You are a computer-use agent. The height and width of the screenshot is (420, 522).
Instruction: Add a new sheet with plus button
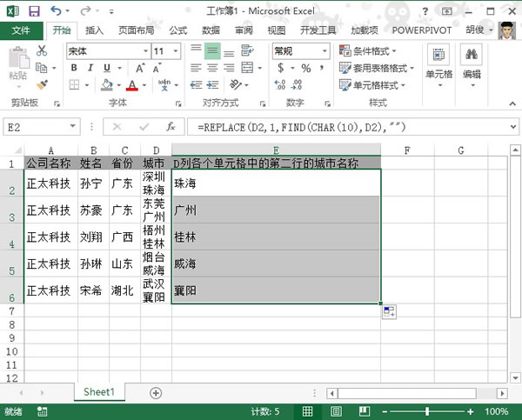click(x=156, y=393)
